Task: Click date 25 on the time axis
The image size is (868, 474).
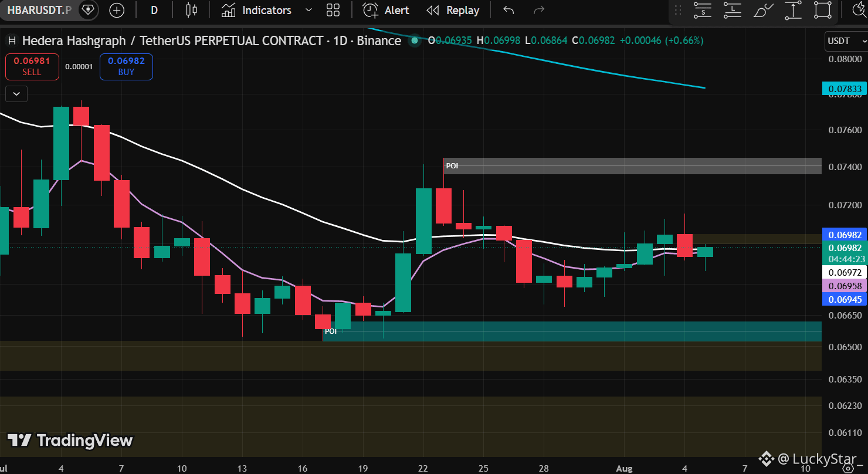Action: click(484, 469)
